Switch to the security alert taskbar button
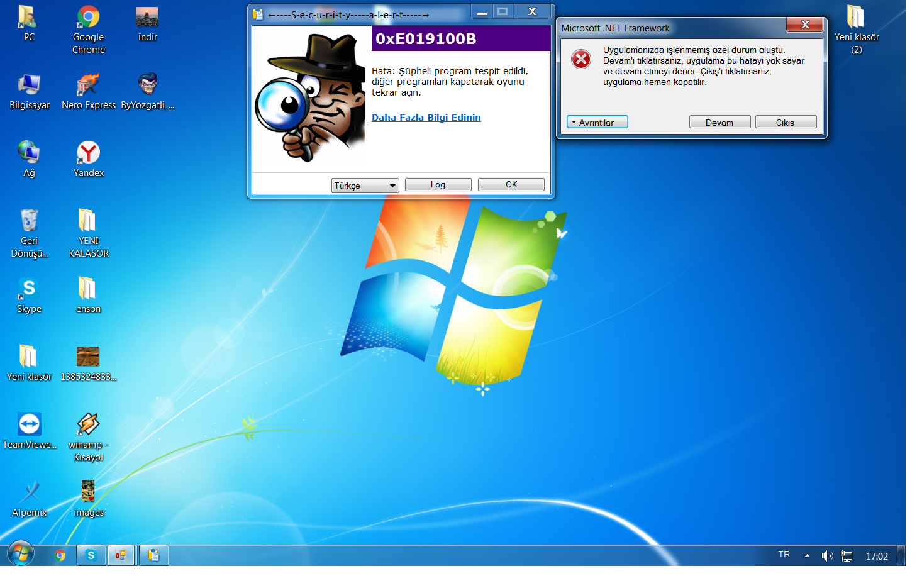This screenshot has width=922, height=588. pos(154,555)
